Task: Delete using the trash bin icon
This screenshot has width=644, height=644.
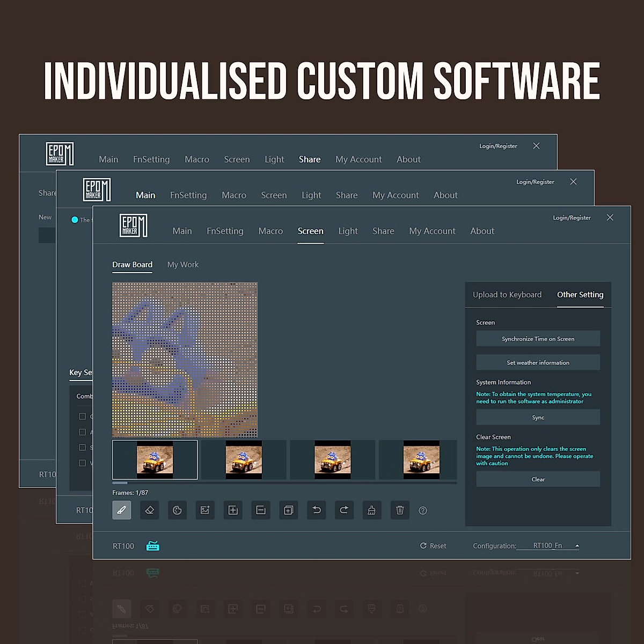Action: tap(400, 510)
